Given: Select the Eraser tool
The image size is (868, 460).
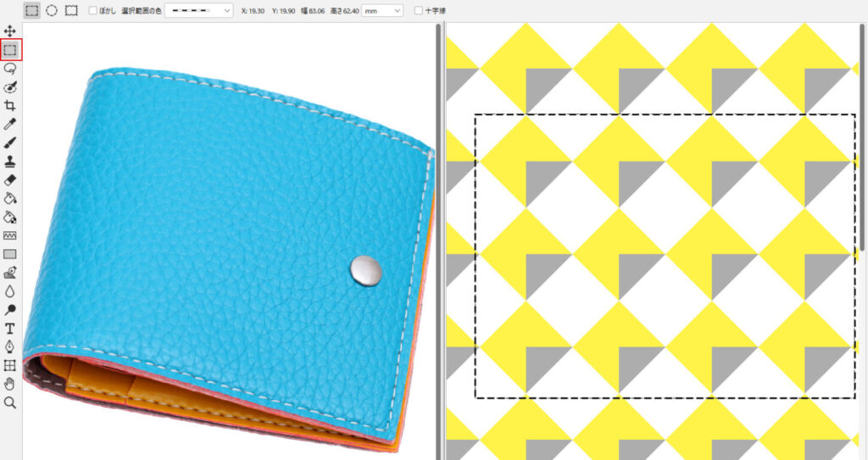Looking at the screenshot, I should coord(10,180).
